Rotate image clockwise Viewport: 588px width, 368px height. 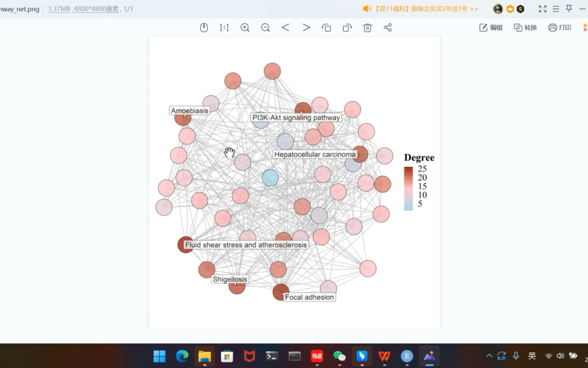347,28
